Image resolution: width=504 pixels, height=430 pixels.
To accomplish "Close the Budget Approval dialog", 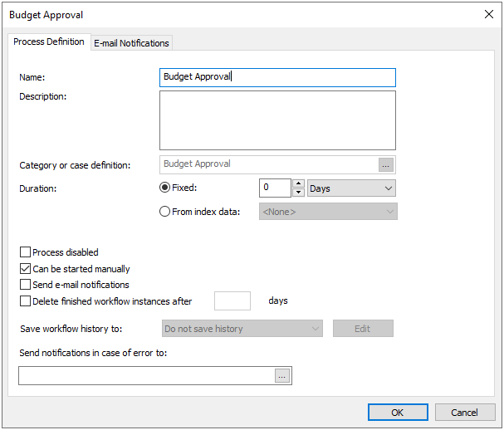I will (x=488, y=14).
